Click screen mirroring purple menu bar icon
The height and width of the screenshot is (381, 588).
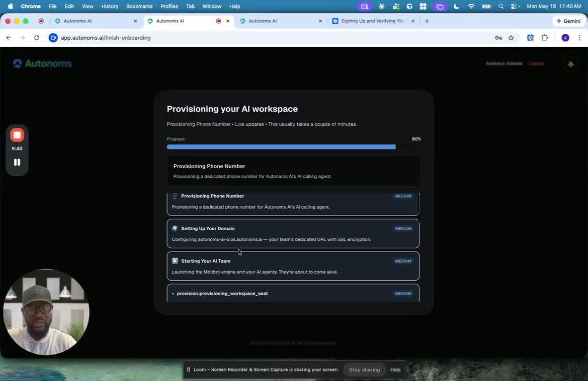click(x=365, y=6)
